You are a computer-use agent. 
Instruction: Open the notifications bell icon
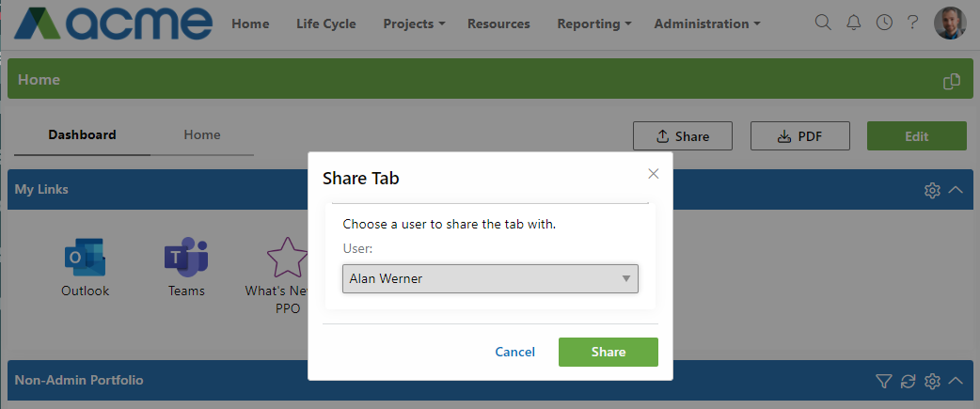pos(853,24)
